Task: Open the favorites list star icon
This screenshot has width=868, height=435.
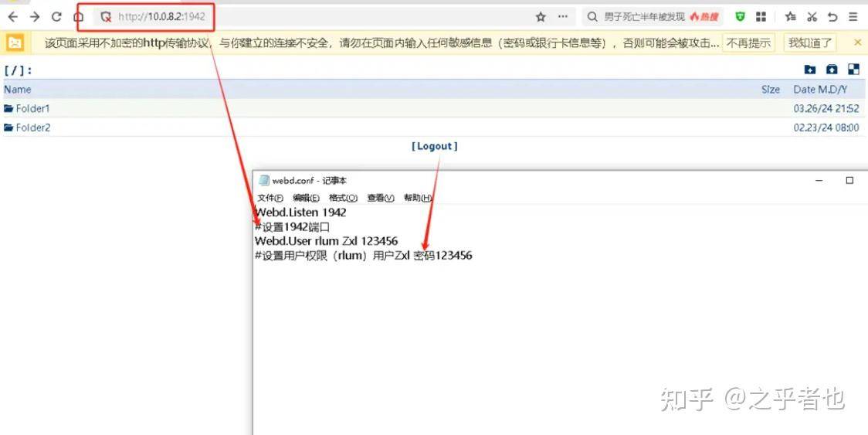Action: [x=791, y=17]
